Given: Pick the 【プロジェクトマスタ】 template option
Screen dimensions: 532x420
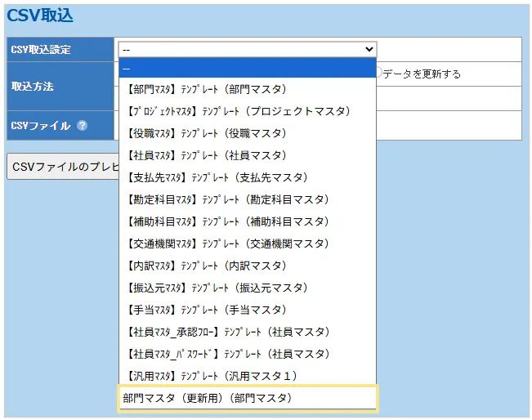Looking at the screenshot, I should click(x=247, y=111).
